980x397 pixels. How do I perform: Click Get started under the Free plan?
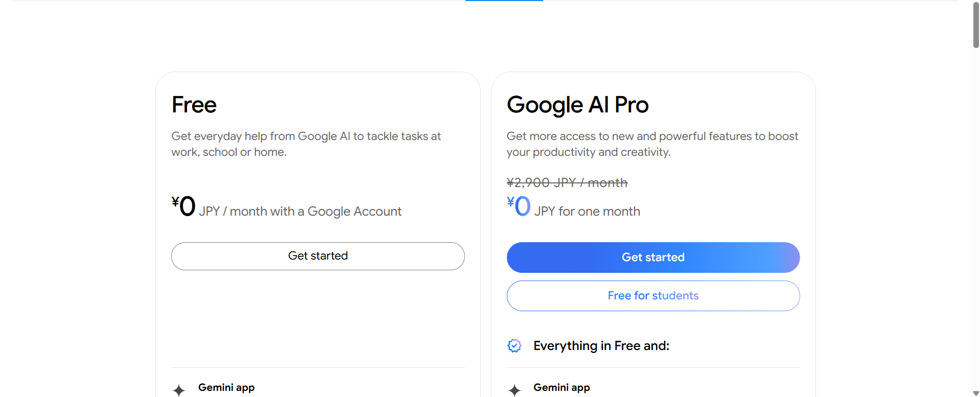coord(318,256)
